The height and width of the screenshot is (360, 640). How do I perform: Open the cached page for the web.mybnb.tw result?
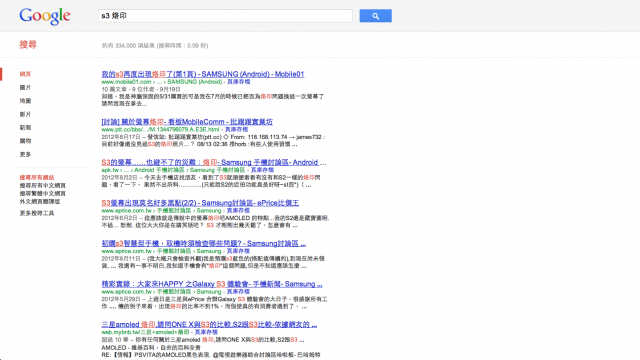(206, 332)
